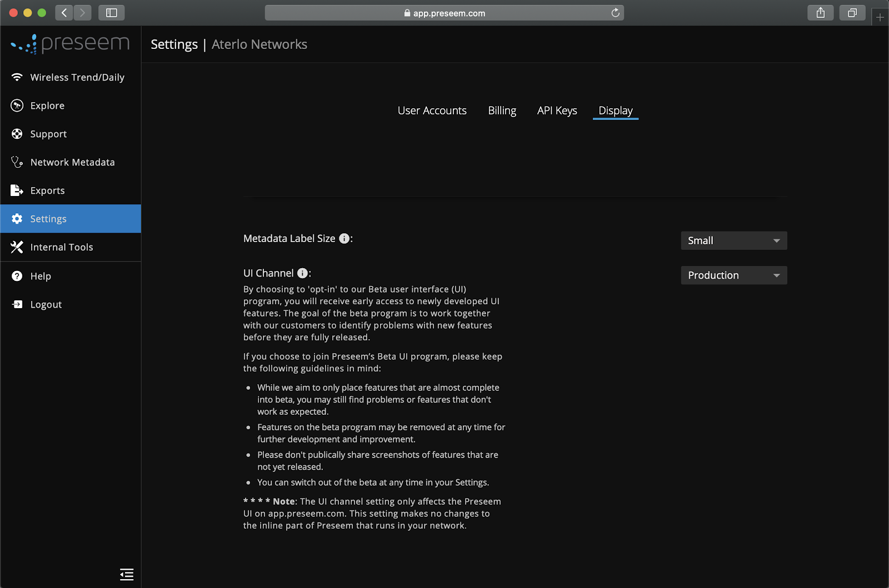Image resolution: width=889 pixels, height=588 pixels.
Task: Open Wireless Trend/Daily in the sidebar
Action: point(71,77)
